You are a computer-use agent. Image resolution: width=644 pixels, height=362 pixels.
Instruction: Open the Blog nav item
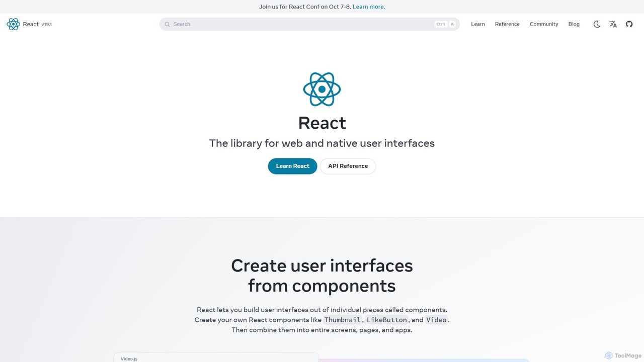tap(574, 24)
